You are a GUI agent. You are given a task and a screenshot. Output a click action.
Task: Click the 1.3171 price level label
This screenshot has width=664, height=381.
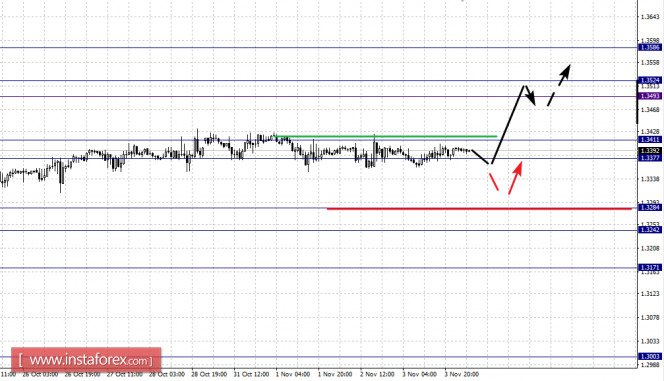(650, 268)
